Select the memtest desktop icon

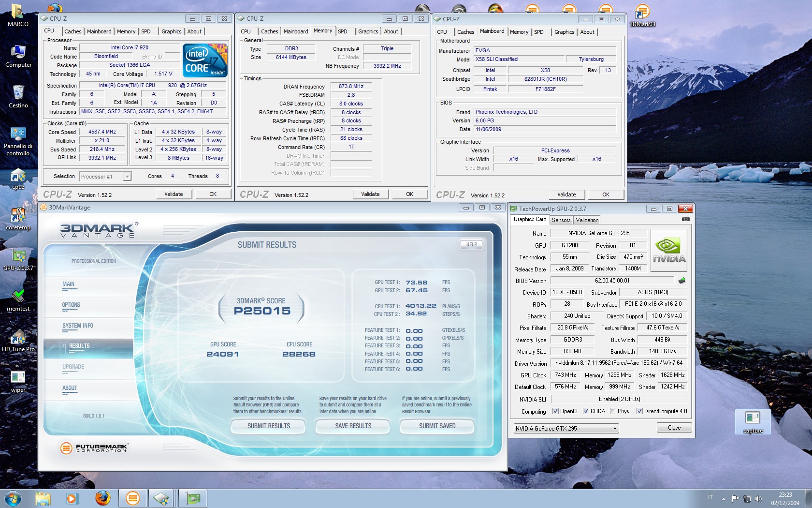pos(18,300)
